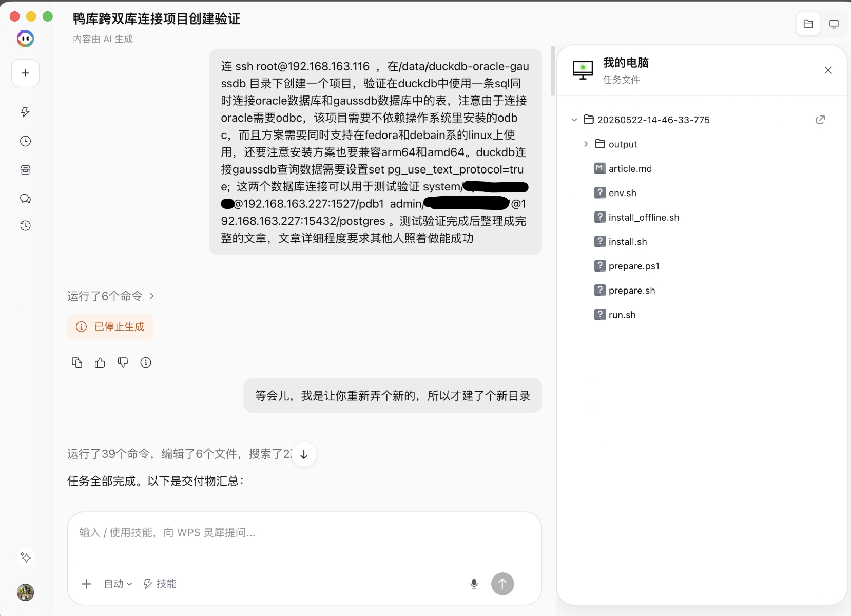Open the store sidebar icon
This screenshot has height=616, width=851.
25,170
